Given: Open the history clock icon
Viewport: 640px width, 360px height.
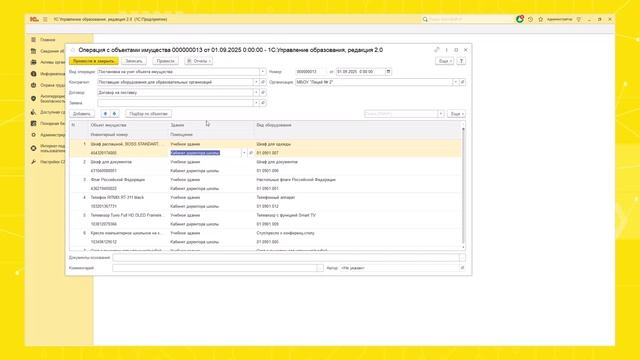Looking at the screenshot, I should [x=530, y=19].
